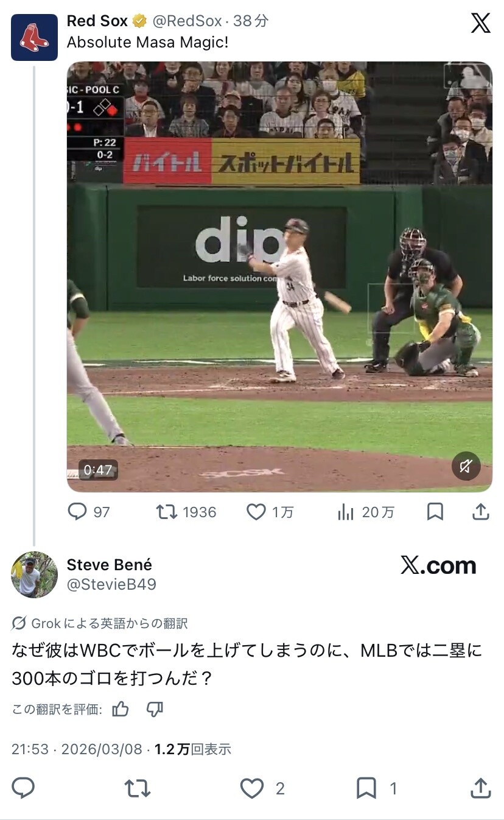Share the Red Sox tweet
Screen dimensions: 504x820
(481, 512)
